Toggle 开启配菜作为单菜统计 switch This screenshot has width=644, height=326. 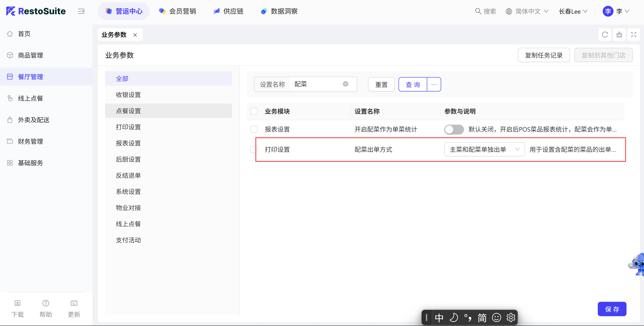454,129
